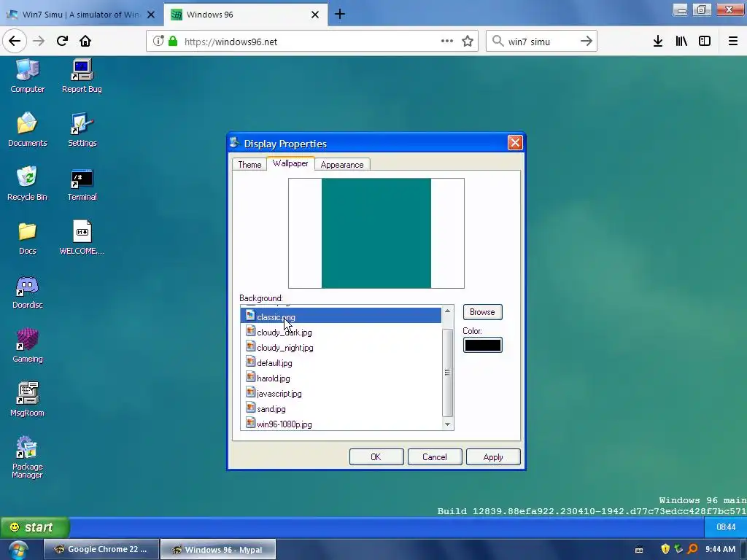The width and height of the screenshot is (747, 560).
Task: Click the background list scroll-down arrow
Action: pyautogui.click(x=447, y=424)
